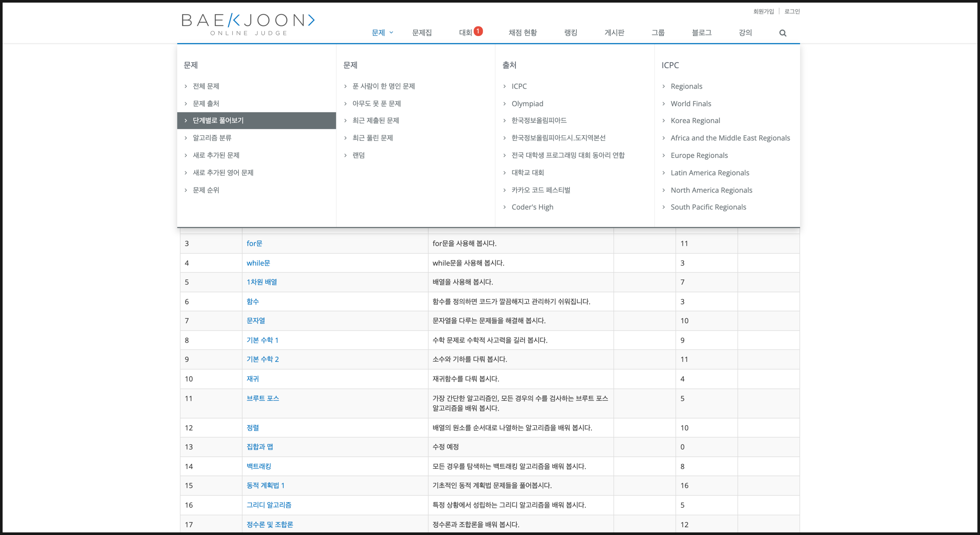Click the search magnifier icon
The width and height of the screenshot is (980, 535).
(782, 33)
